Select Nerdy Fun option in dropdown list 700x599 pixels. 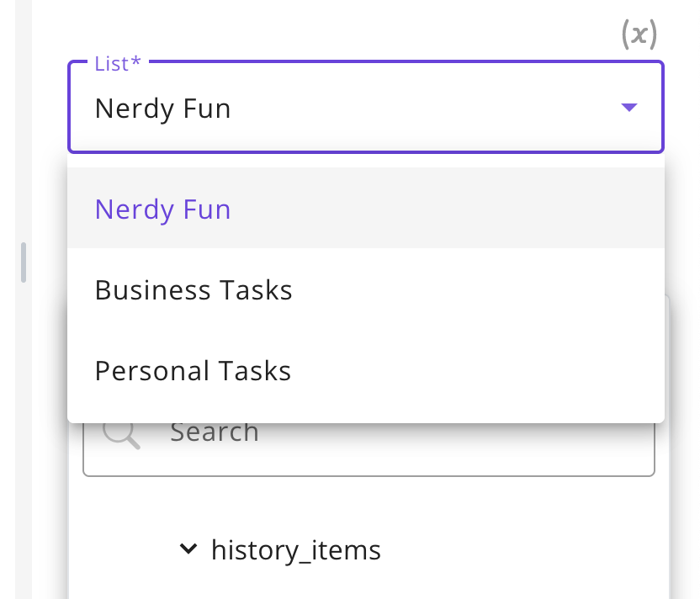point(366,208)
